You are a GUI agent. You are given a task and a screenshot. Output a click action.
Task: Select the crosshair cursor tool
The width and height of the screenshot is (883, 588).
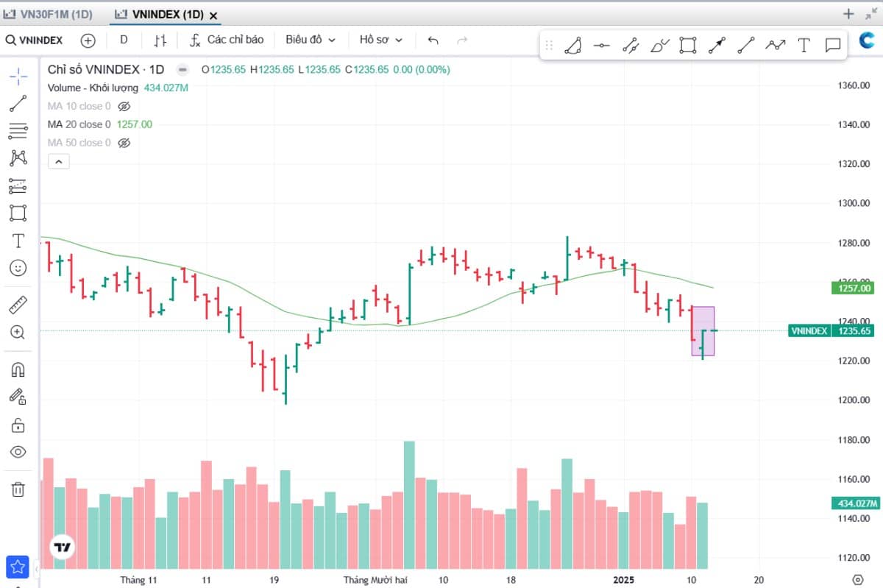coord(18,76)
